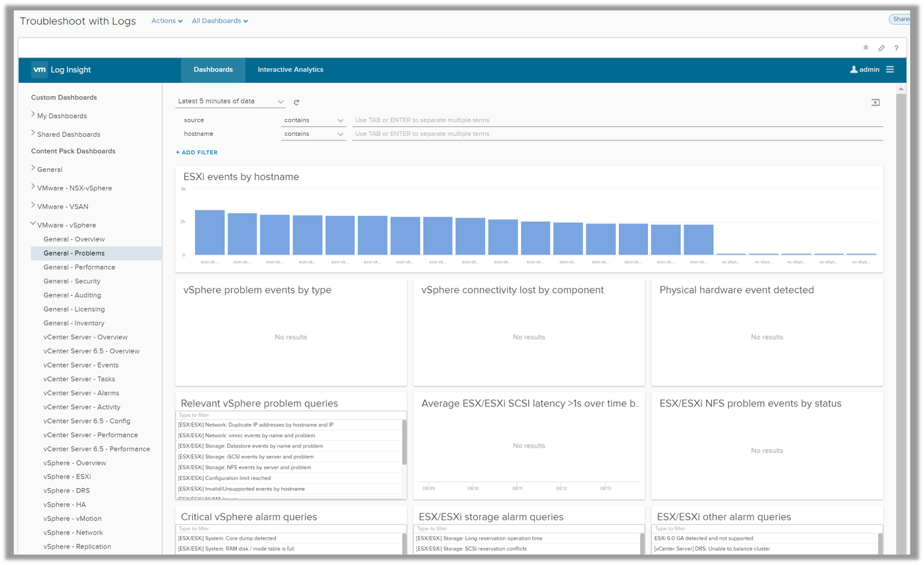Open help via question mark icon
Screen dimensions: 924x565
click(x=896, y=48)
